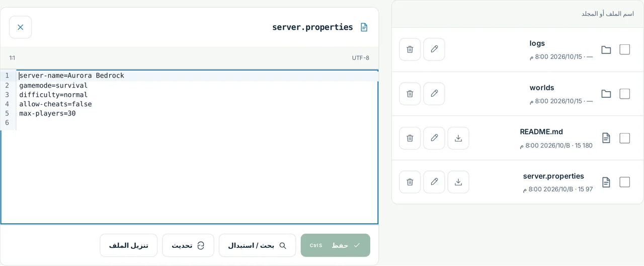
Task: Open the worlds folder name
Action: point(542,88)
